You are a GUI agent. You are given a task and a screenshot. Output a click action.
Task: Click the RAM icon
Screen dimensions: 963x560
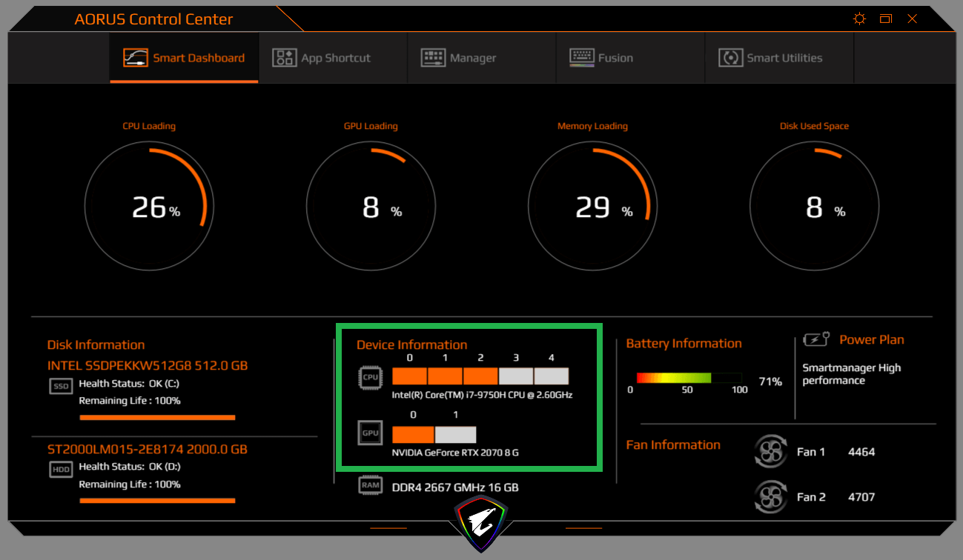pos(370,485)
